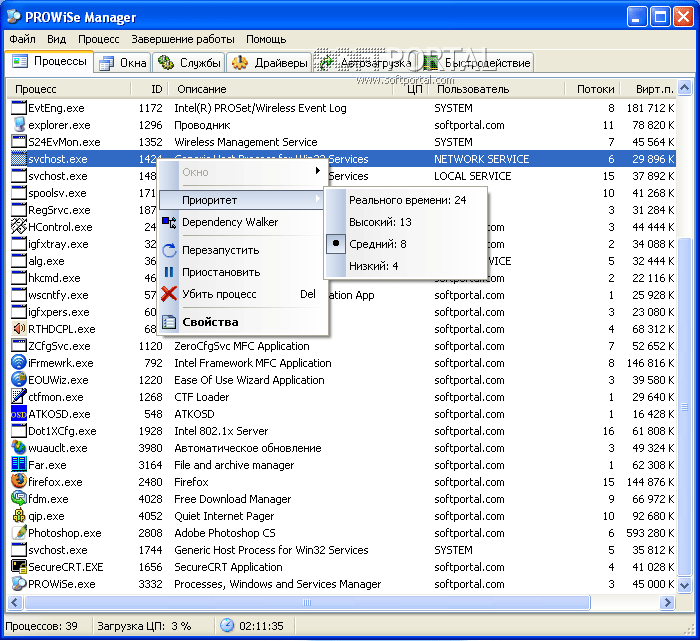Switch to the Быстродействие tab
This screenshot has height=641, width=700.
pyautogui.click(x=476, y=63)
